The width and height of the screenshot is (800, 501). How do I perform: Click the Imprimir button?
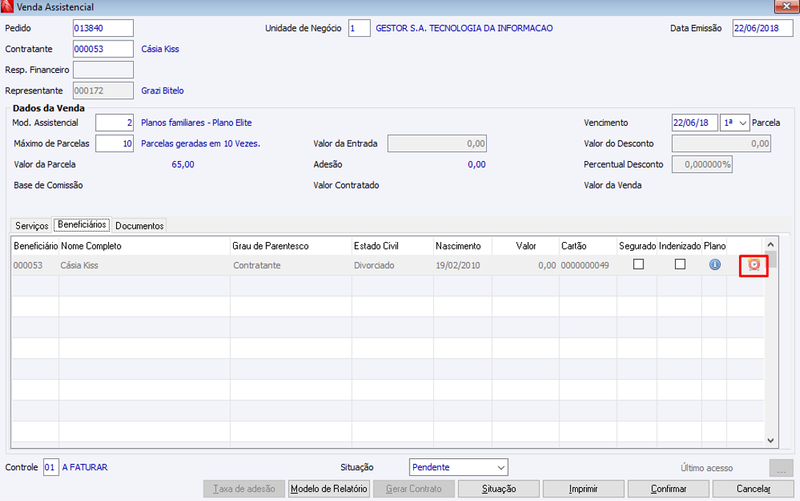coord(583,489)
